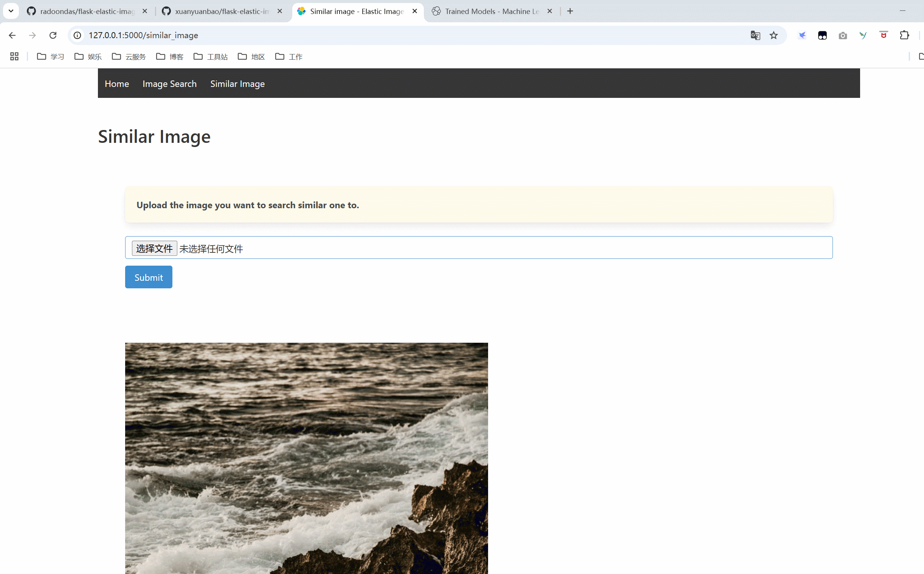Open the new tab plus button
Screen dimensions: 924x574
click(570, 11)
